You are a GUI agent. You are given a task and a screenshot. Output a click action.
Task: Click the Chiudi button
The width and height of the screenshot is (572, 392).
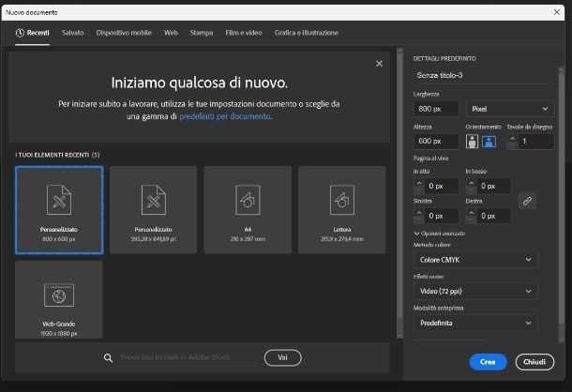click(534, 362)
